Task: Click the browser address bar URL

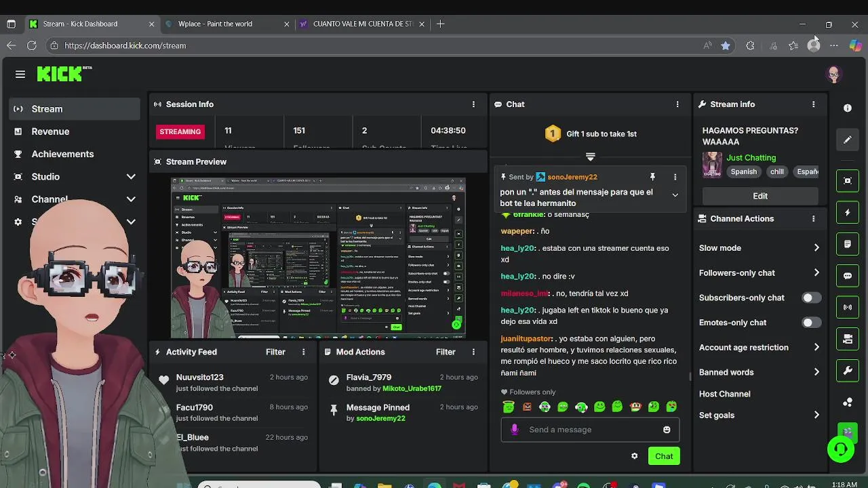Action: click(125, 45)
